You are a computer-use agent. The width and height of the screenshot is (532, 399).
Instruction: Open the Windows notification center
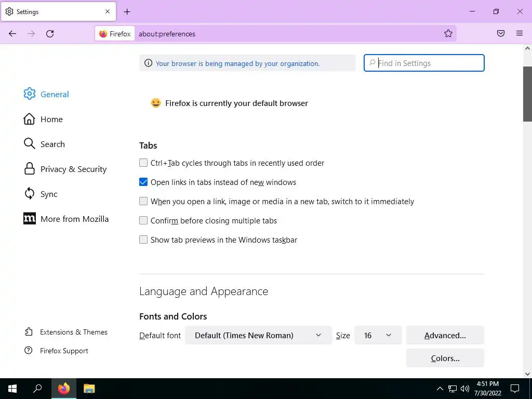click(x=515, y=389)
